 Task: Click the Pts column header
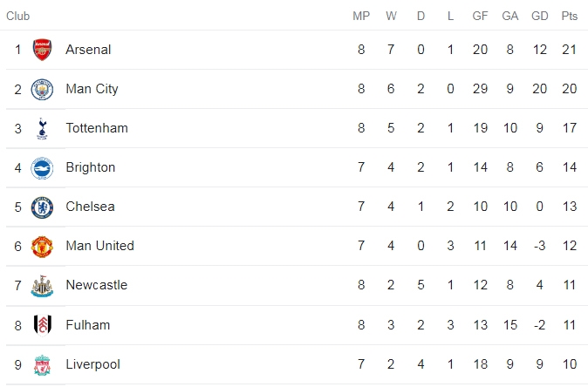[x=570, y=16]
